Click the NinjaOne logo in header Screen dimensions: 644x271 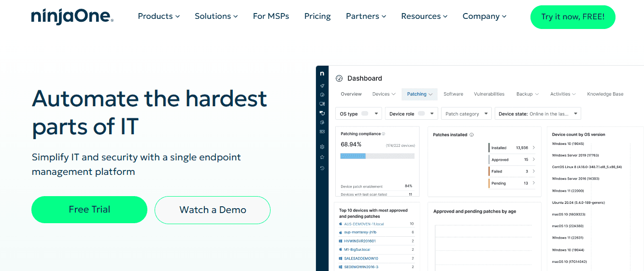tap(72, 16)
